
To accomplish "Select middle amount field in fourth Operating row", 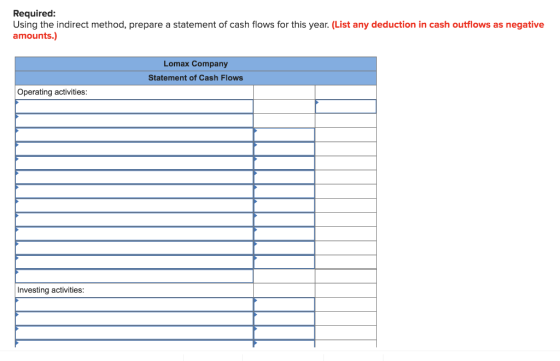I will click(x=284, y=149).
